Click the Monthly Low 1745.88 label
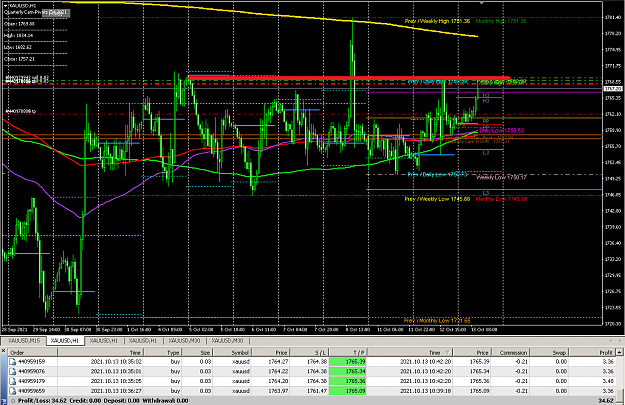The width and height of the screenshot is (625, 405). tap(501, 199)
